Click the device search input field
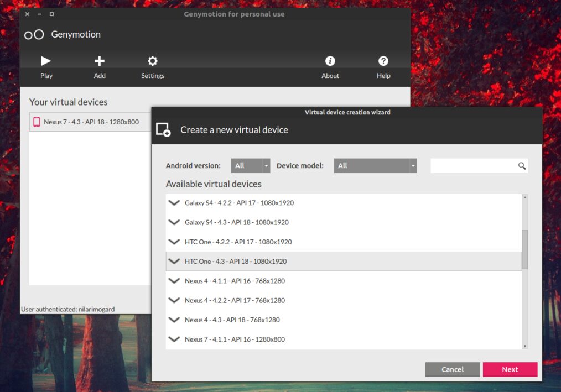The height and width of the screenshot is (392, 561). (479, 166)
